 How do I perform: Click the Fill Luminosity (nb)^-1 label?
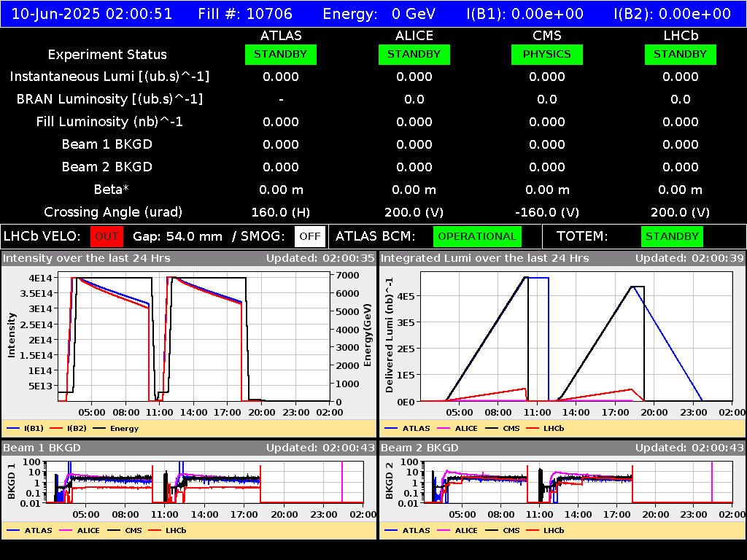(x=109, y=122)
